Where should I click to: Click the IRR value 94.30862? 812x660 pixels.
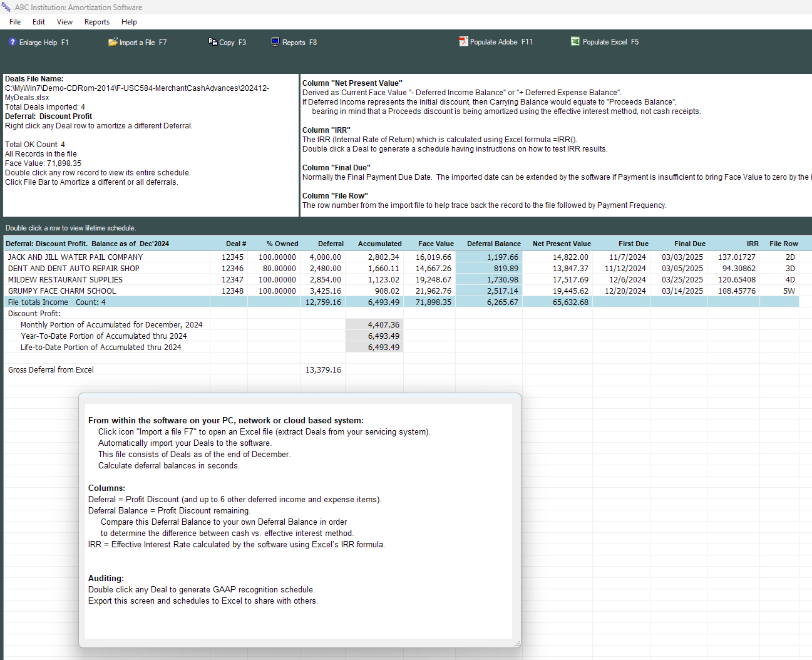(734, 268)
